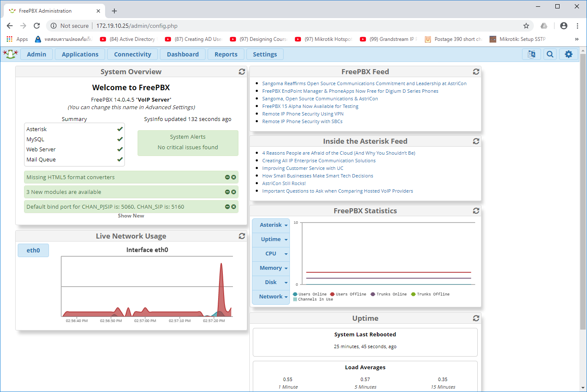Expand the Asterisk statistics dropdown

pyautogui.click(x=271, y=225)
